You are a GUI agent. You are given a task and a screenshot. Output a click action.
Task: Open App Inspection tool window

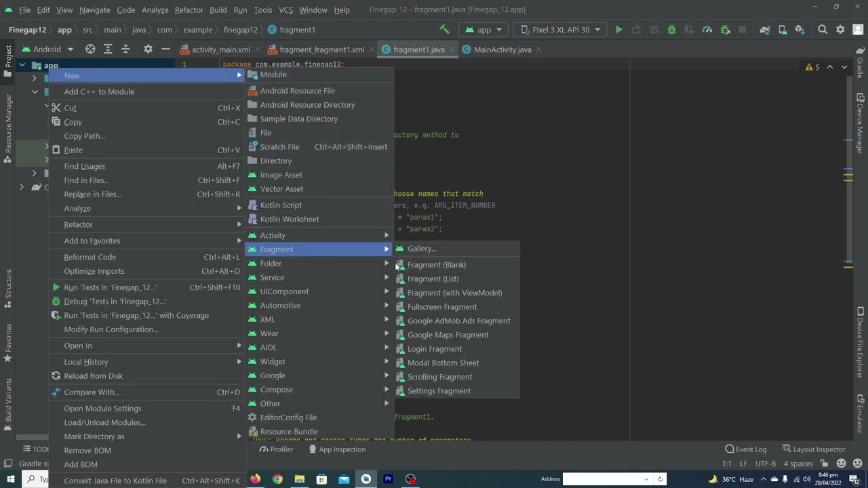pyautogui.click(x=336, y=449)
